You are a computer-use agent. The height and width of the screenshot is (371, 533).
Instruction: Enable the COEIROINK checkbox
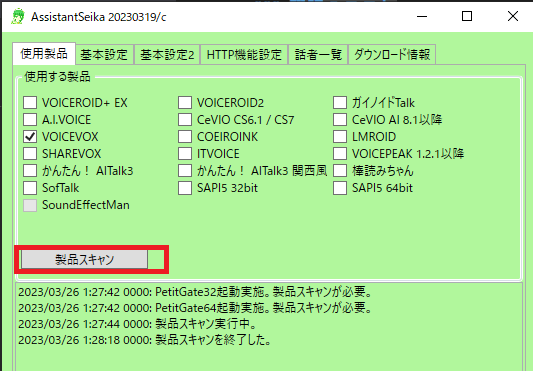[185, 136]
